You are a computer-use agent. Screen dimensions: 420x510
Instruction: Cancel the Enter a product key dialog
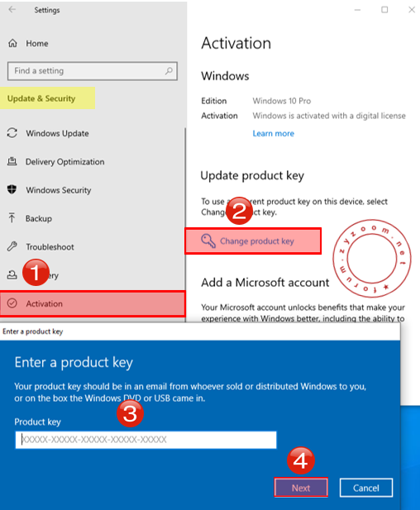(x=366, y=488)
